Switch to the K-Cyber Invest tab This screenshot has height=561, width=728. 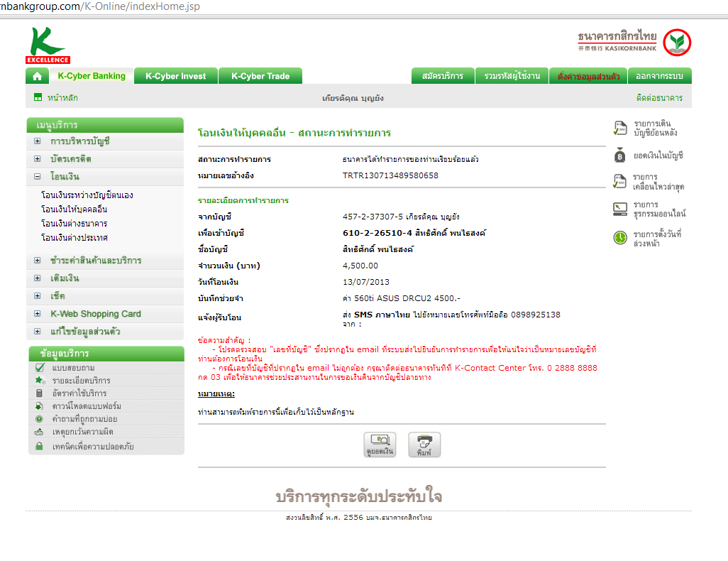point(175,76)
